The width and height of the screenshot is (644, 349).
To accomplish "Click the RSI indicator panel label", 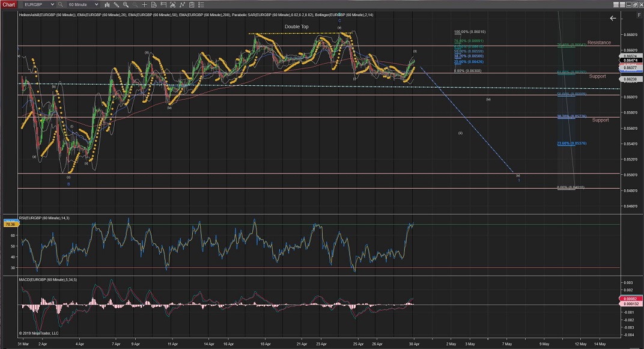I will pos(44,217).
